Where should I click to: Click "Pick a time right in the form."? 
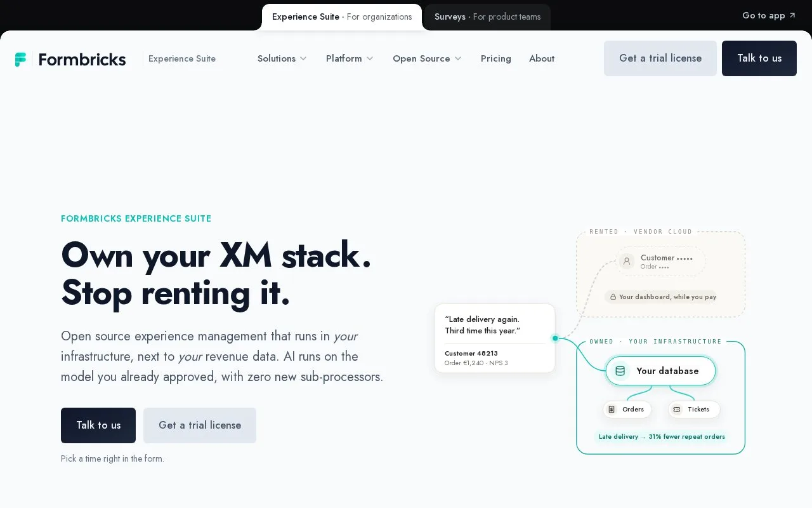pos(112,458)
